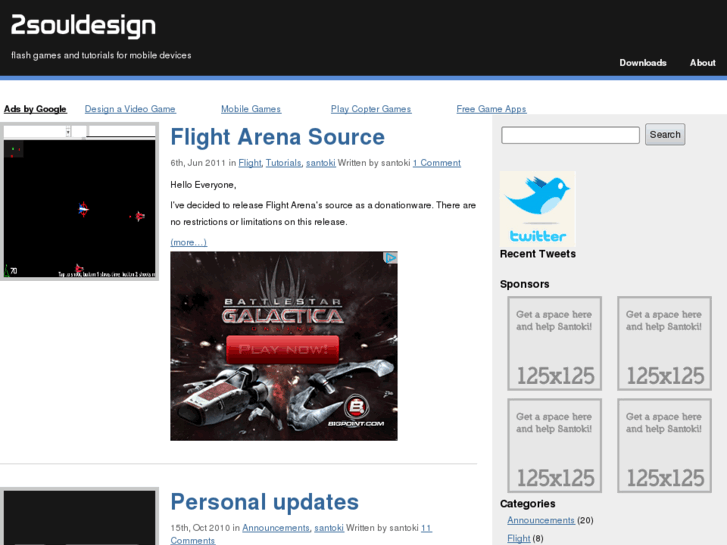Viewport: 727px width, 545px height.
Task: Click the (more...) link
Action: (188, 242)
